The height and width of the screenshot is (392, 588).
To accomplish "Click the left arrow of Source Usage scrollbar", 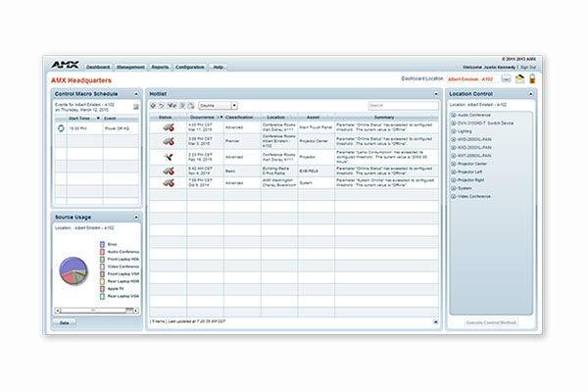I will [x=58, y=311].
